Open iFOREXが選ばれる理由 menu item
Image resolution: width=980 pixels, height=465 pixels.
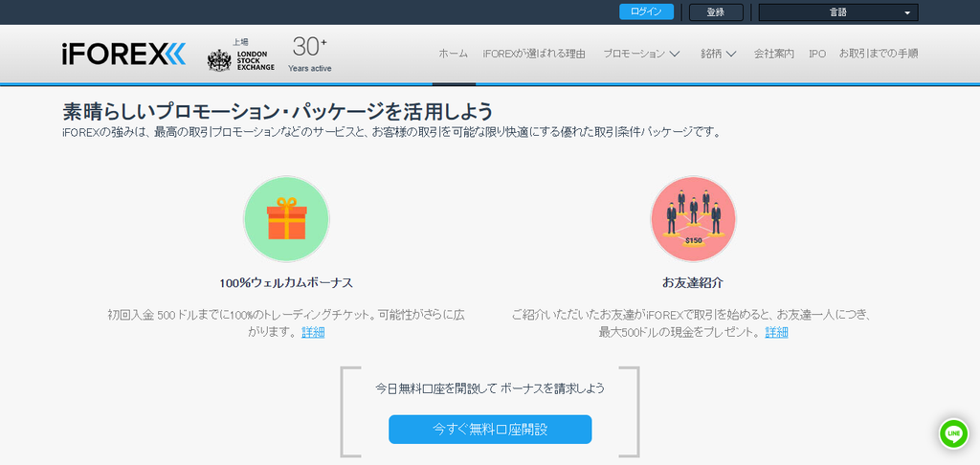coord(534,54)
